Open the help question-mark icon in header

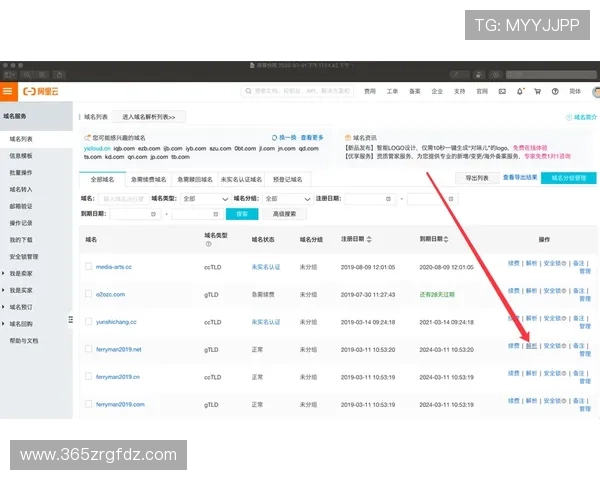click(555, 91)
